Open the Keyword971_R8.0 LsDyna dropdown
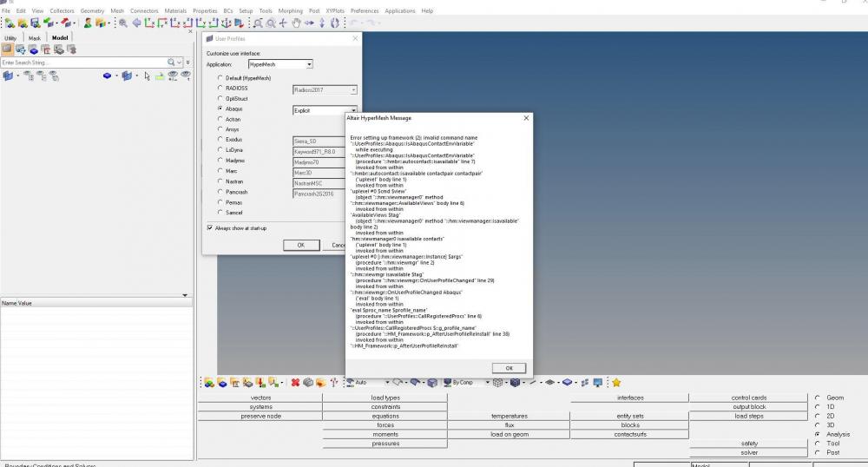The height and width of the screenshot is (467, 868). coord(319,151)
